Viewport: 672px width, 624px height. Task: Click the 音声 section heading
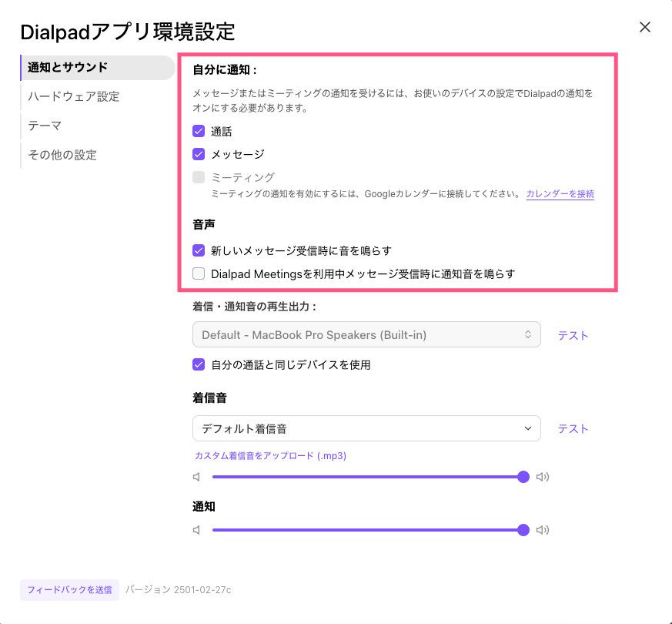click(x=203, y=224)
